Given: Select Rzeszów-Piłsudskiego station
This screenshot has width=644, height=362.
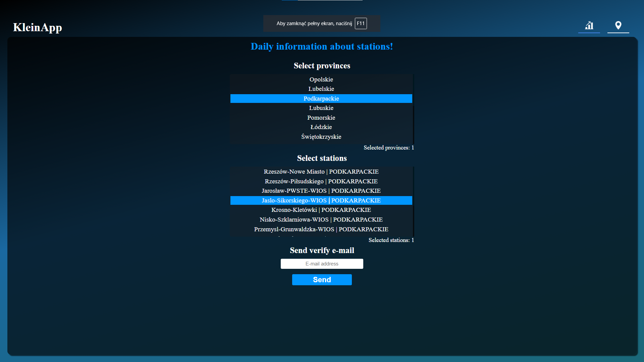Looking at the screenshot, I should click(x=321, y=181).
